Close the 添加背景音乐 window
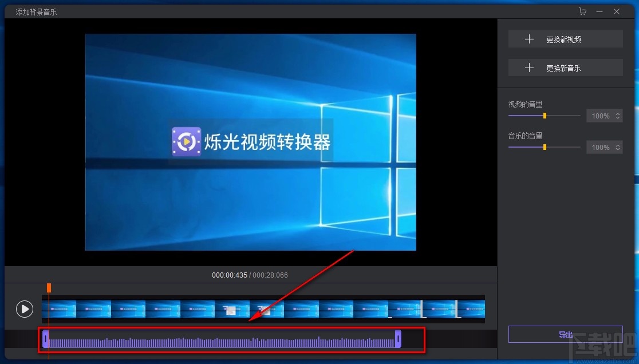 coord(617,12)
